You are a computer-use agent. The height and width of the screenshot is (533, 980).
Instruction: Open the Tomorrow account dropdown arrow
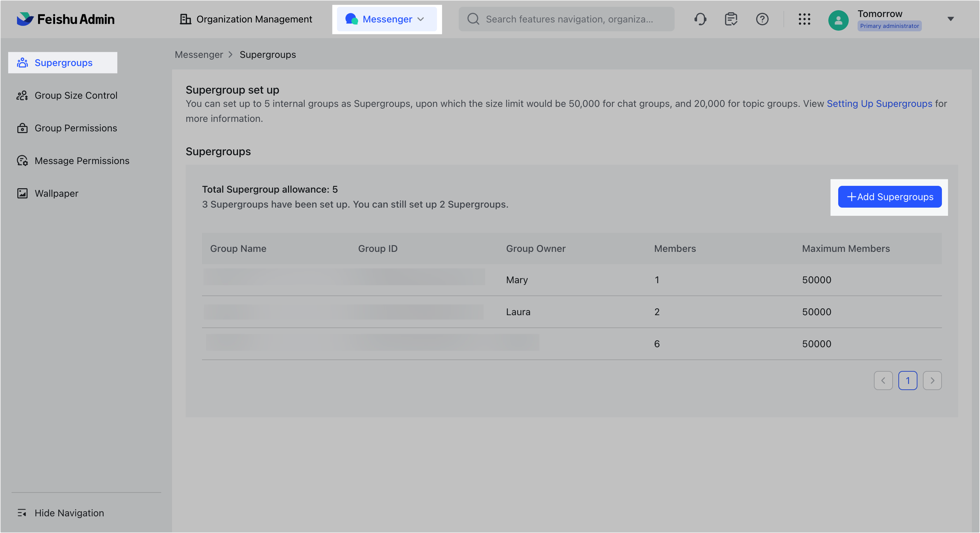pyautogui.click(x=951, y=19)
